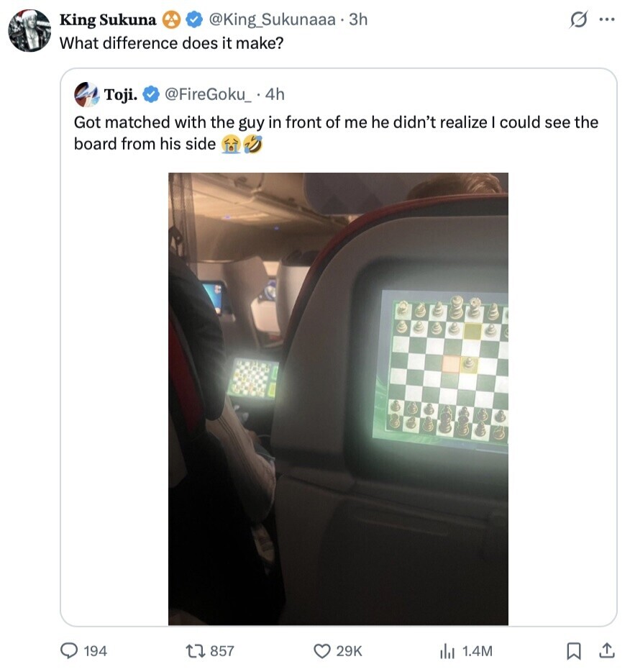Open the @King_Sukunaaa handle link
Screen dimensions: 630x672
(272, 19)
